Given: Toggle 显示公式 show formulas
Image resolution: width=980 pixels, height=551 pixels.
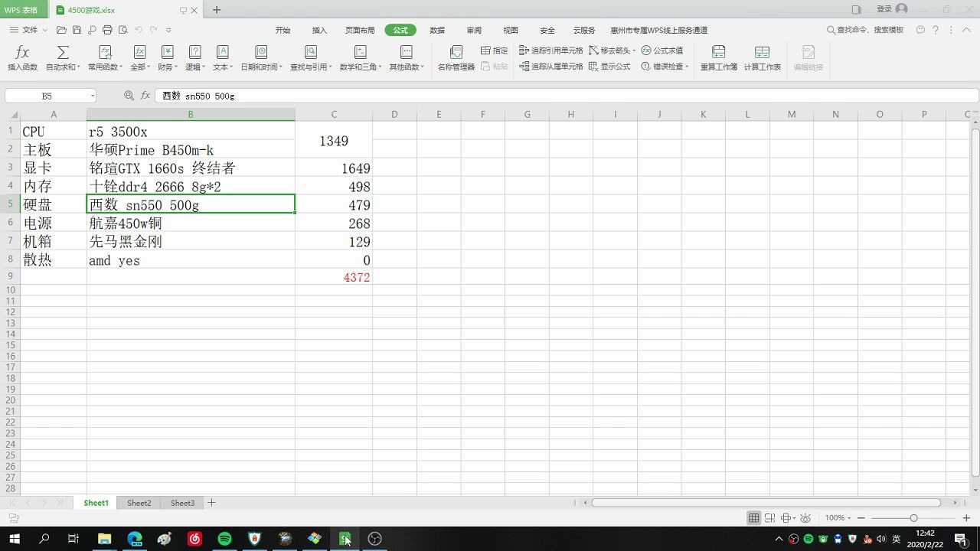Looking at the screenshot, I should 609,67.
